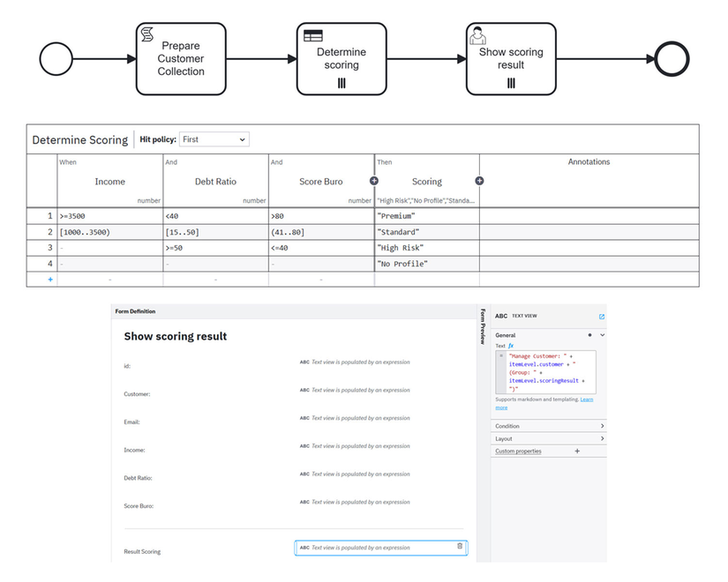Click the >=50 debt ratio cell
This screenshot has width=728, height=582.
point(215,248)
